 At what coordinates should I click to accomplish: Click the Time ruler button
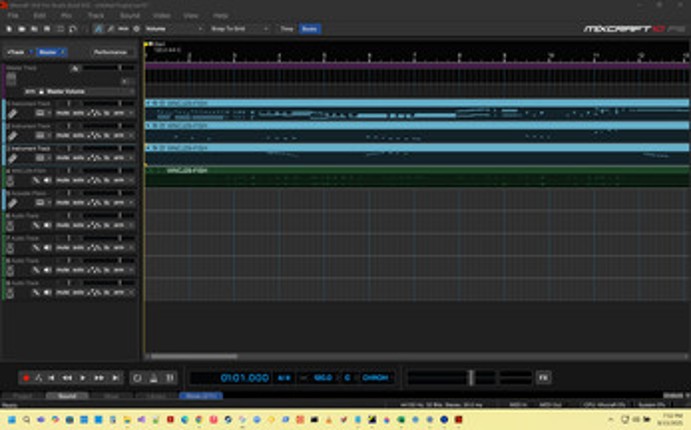click(x=286, y=29)
